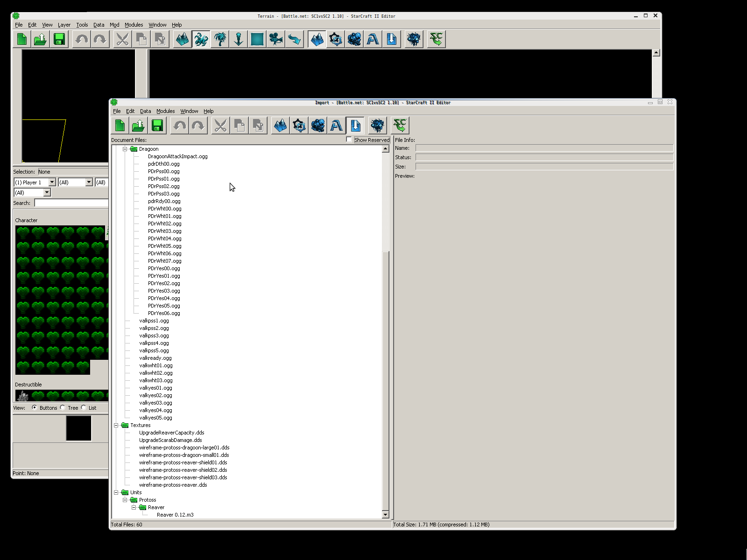Select the Cameras layer icon
747x560 pixels.
tap(276, 39)
